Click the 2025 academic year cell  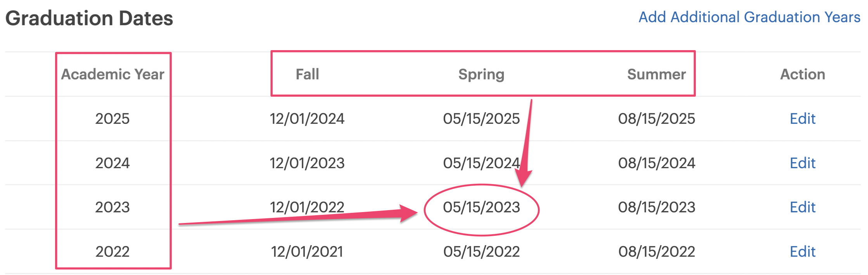tap(112, 118)
